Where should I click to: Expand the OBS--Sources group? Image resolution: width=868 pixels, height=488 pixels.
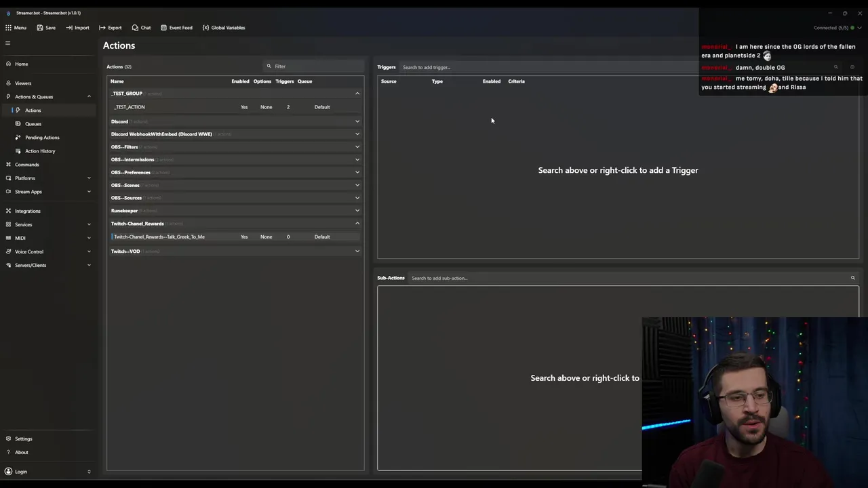point(357,198)
